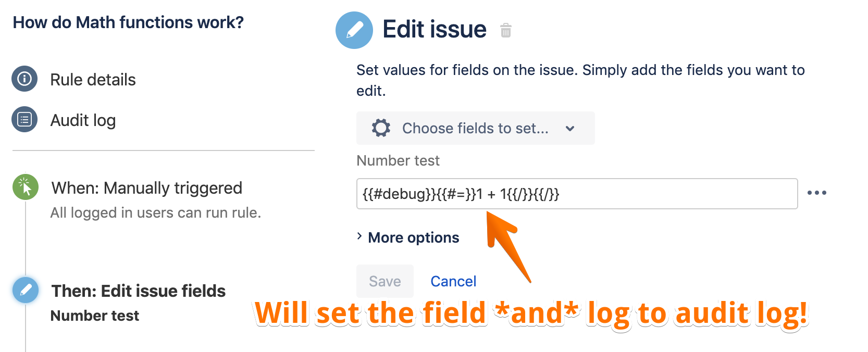Click the Audit log list icon
The image size is (868, 352).
pyautogui.click(x=24, y=120)
